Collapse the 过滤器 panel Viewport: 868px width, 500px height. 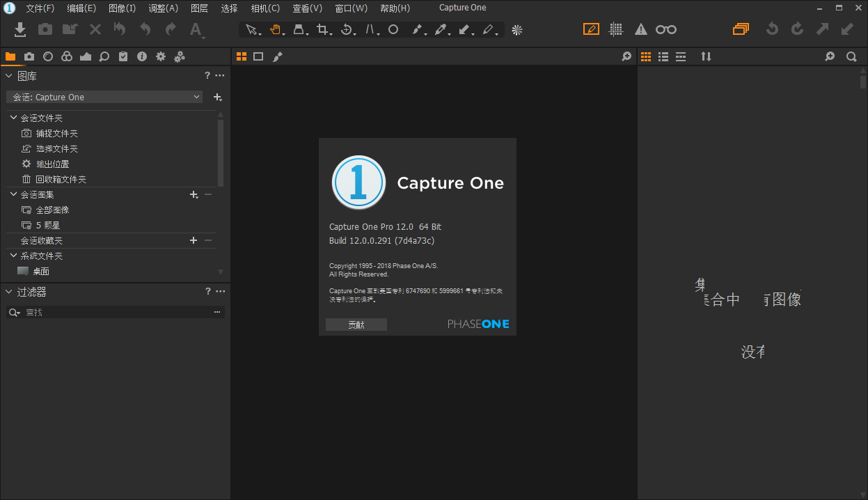click(9, 292)
